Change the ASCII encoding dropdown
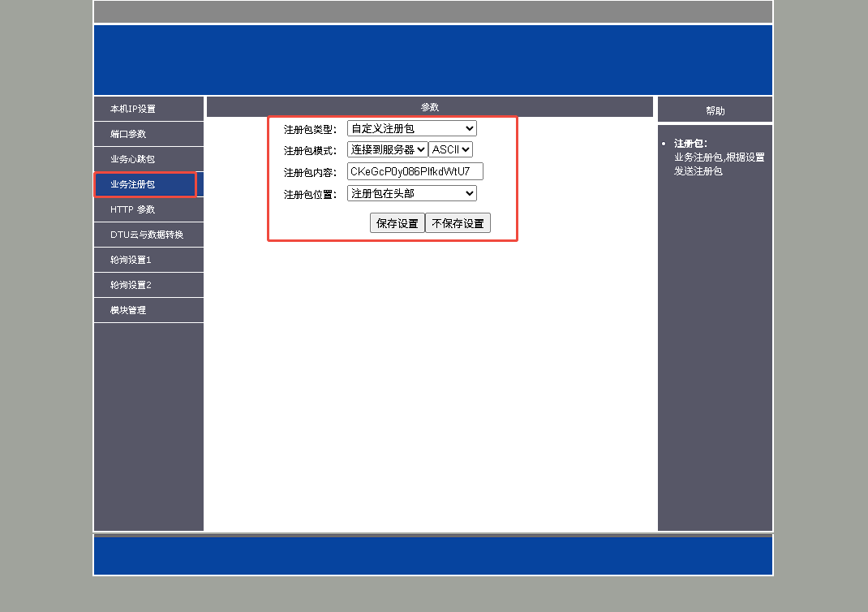Viewport: 868px width, 612px height. 450,149
